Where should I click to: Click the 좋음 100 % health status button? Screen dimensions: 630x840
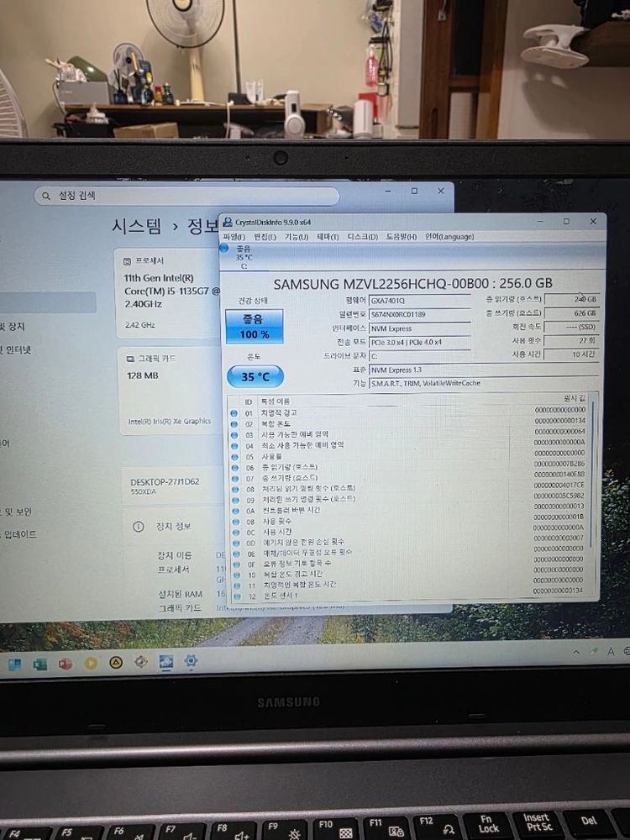254,326
